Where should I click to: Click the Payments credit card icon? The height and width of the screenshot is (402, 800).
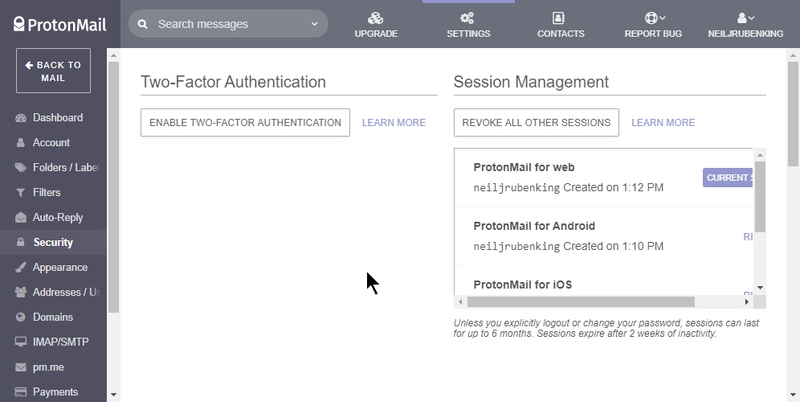click(20, 392)
